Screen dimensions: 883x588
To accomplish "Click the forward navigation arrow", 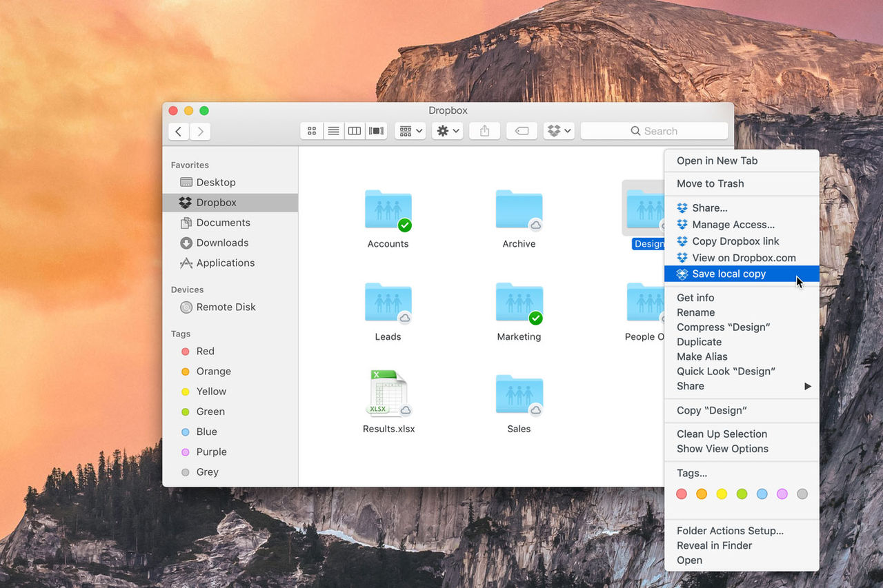I will tap(199, 131).
